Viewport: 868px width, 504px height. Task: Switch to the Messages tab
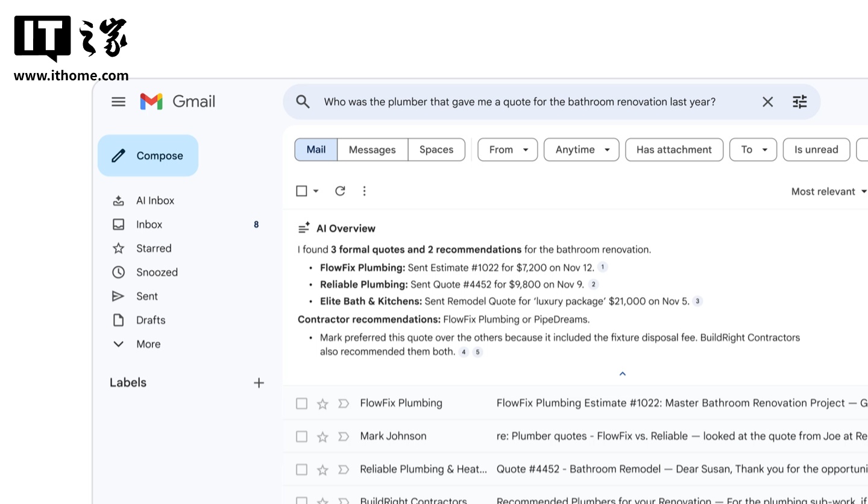click(372, 150)
